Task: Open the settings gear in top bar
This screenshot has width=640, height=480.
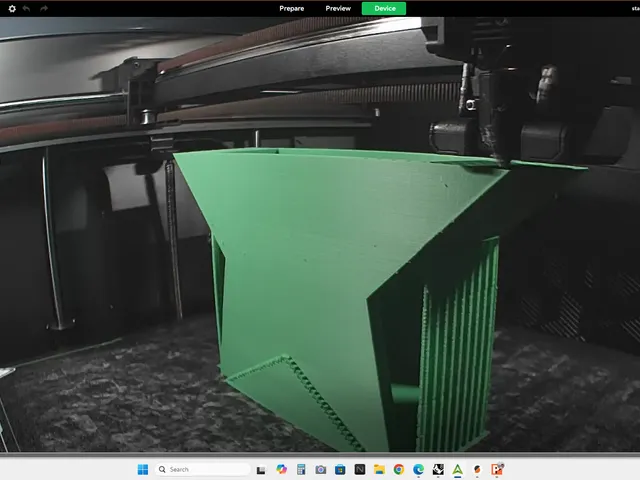Action: click(12, 9)
